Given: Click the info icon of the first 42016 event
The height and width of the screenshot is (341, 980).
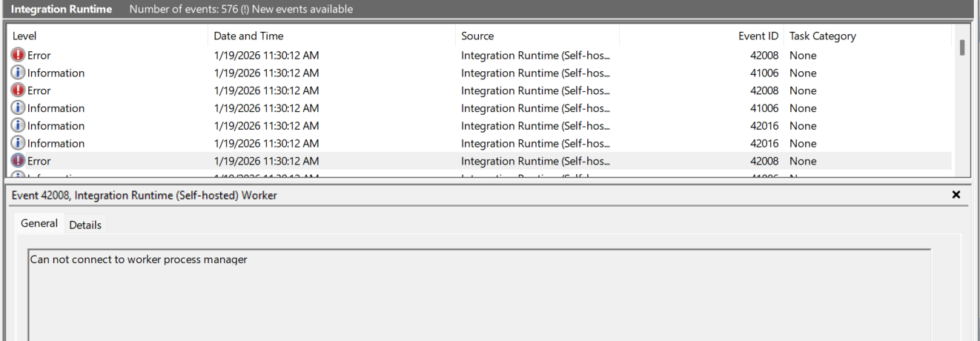Looking at the screenshot, I should (x=18, y=126).
